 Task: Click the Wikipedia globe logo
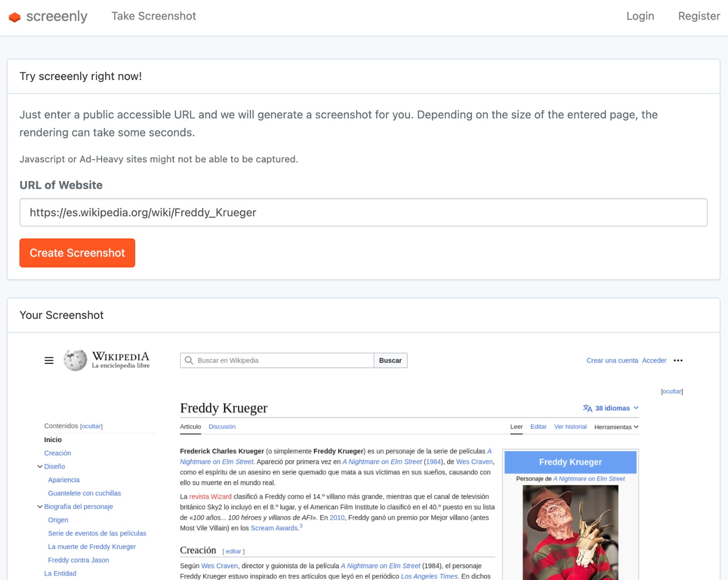point(75,360)
